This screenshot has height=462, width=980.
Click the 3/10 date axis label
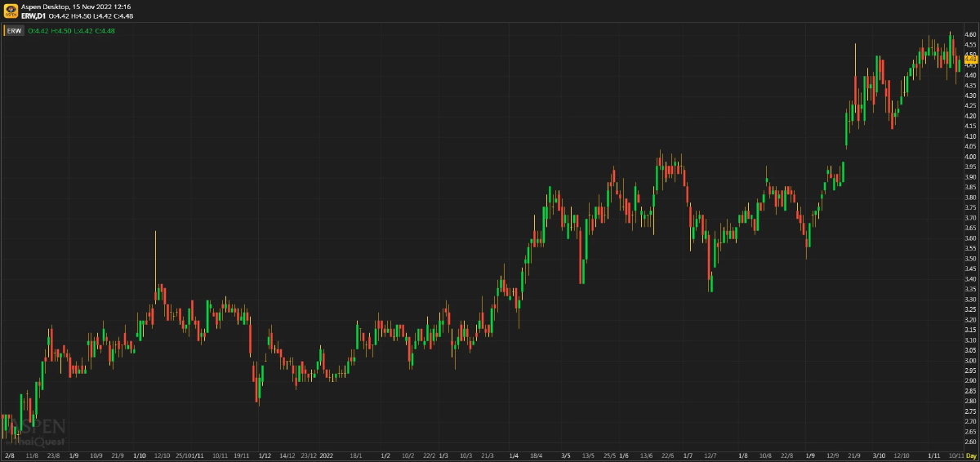879,455
